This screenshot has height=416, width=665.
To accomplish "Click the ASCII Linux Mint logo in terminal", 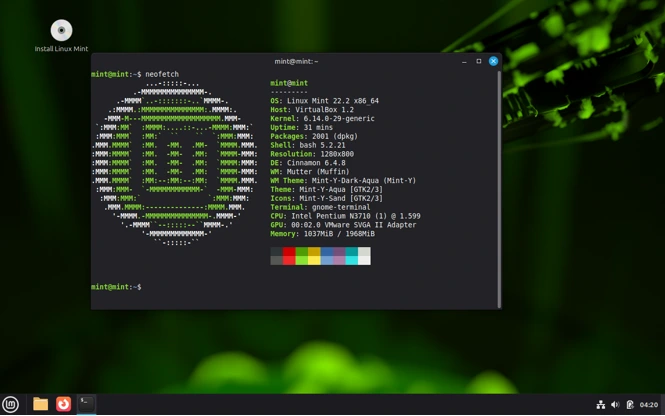I will pos(175,164).
